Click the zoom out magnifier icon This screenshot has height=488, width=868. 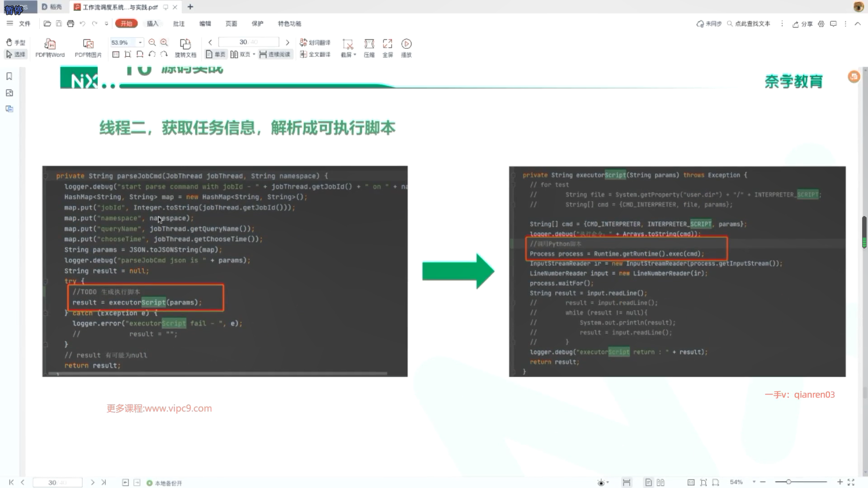click(x=152, y=42)
